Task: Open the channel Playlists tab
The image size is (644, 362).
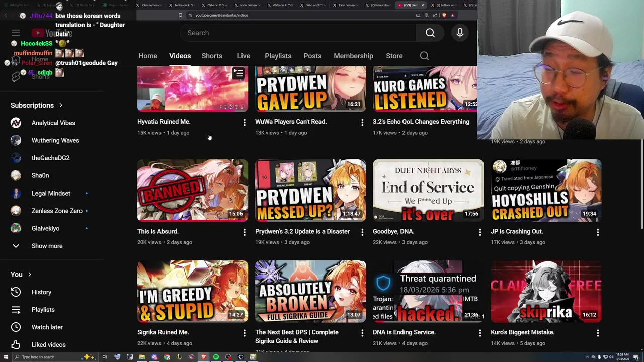Action: point(278,56)
